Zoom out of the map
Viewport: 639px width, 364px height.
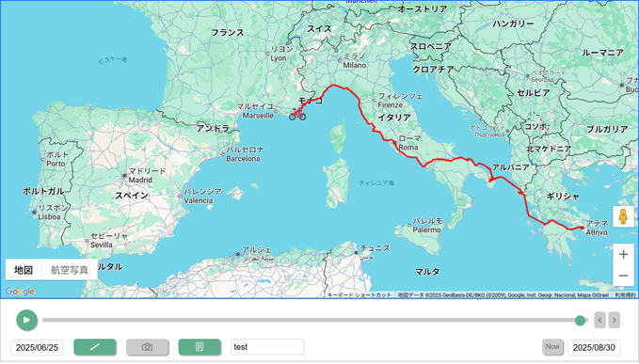pyautogui.click(x=623, y=276)
